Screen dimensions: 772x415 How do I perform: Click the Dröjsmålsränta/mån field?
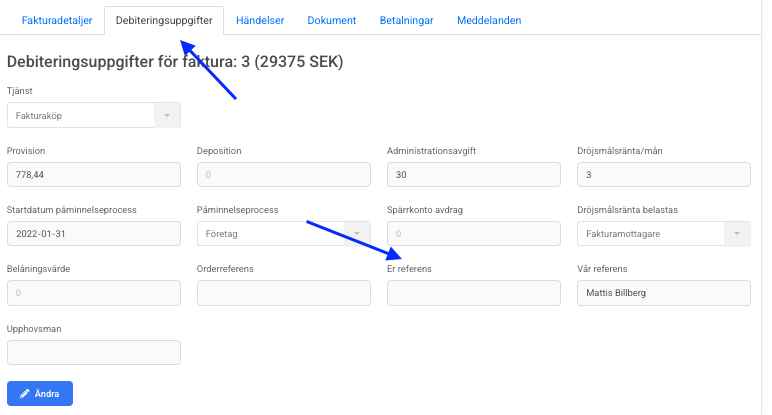[664, 175]
